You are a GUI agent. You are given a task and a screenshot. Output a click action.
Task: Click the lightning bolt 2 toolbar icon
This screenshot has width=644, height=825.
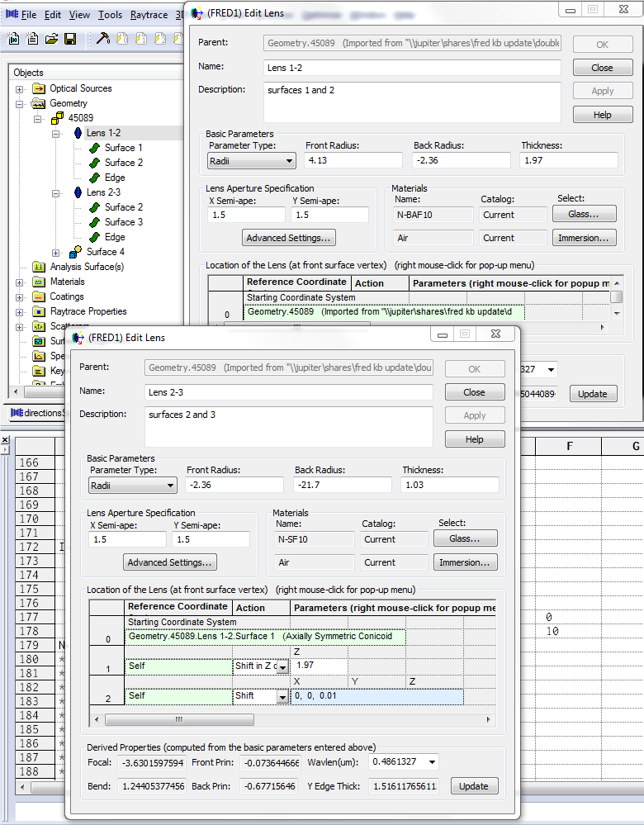pyautogui.click(x=160, y=39)
